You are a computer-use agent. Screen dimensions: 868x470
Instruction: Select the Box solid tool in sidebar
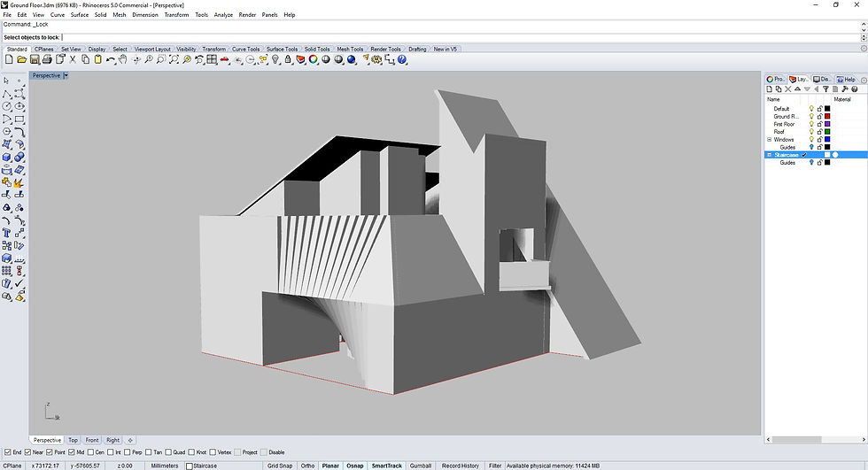click(7, 157)
